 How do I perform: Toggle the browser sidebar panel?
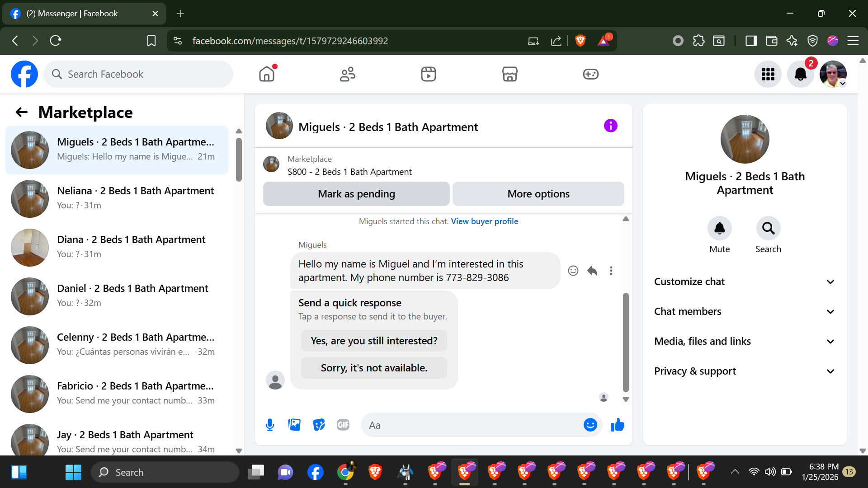click(x=751, y=41)
